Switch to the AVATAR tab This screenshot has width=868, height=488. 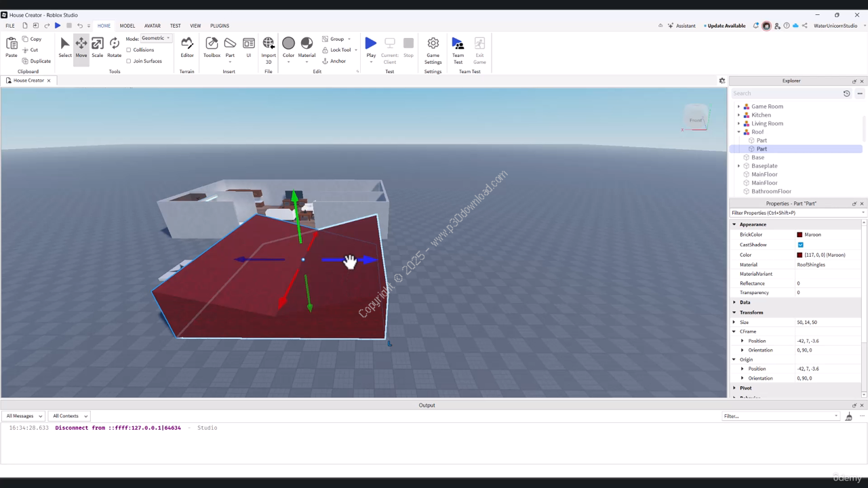click(x=153, y=26)
